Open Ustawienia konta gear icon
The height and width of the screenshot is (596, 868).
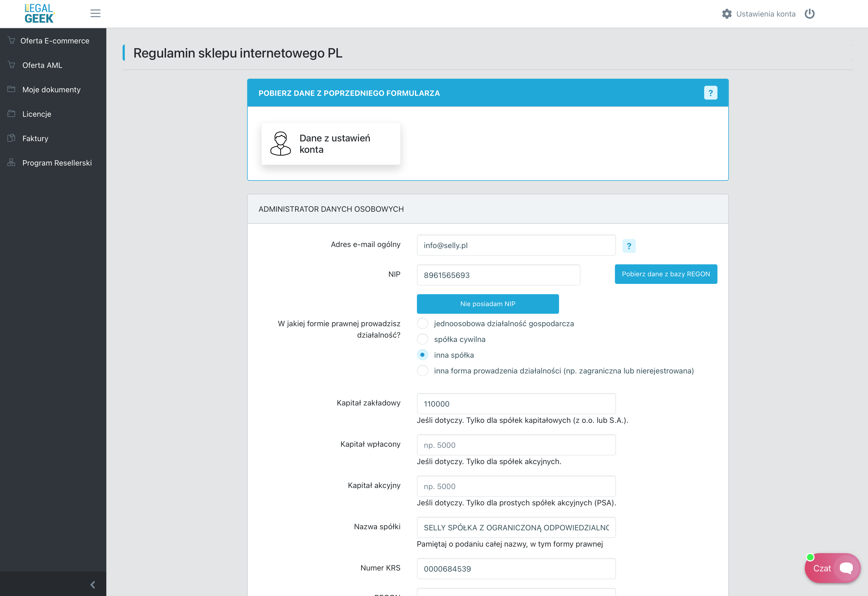(x=726, y=14)
